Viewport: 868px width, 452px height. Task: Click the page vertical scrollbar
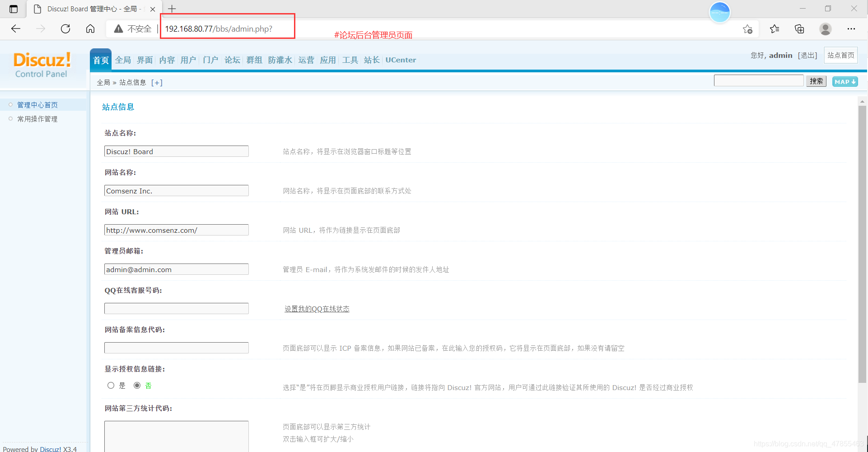pos(862,244)
